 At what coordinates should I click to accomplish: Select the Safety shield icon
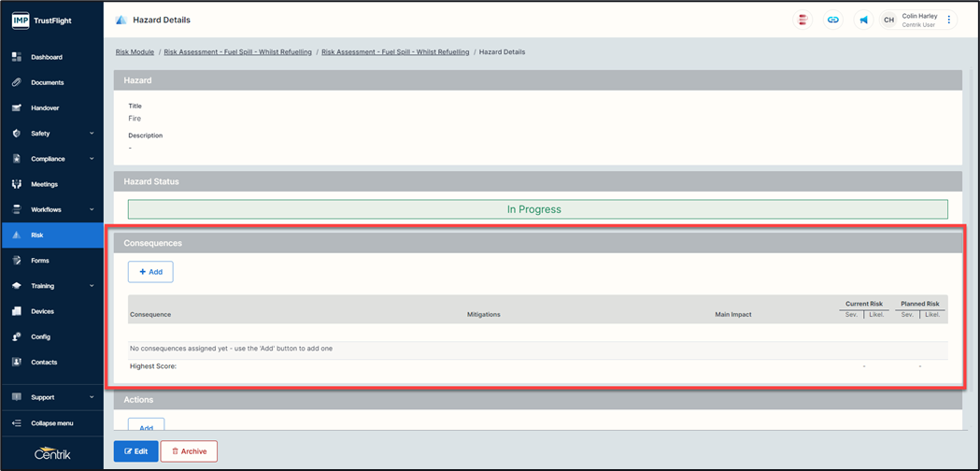coord(17,134)
